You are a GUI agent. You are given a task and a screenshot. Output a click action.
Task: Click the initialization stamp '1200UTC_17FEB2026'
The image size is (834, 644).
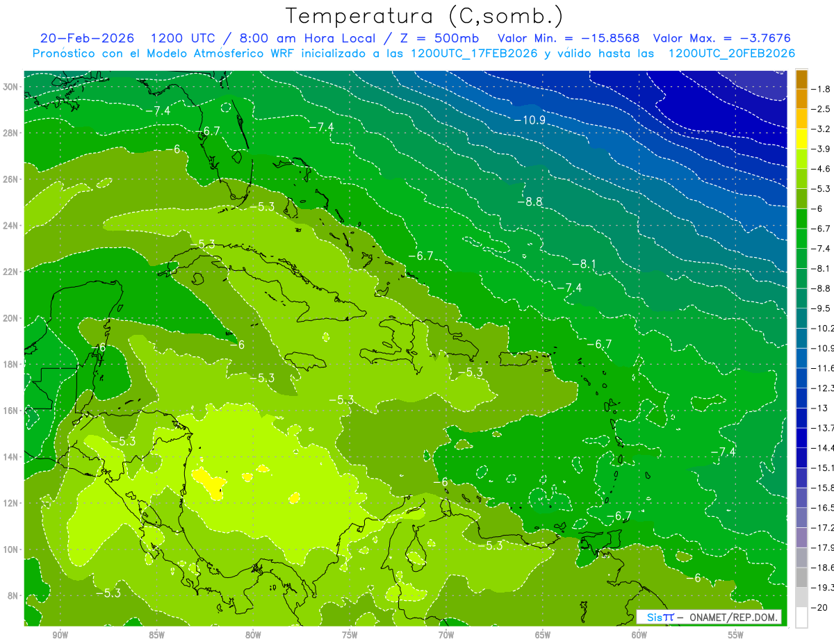tap(474, 53)
